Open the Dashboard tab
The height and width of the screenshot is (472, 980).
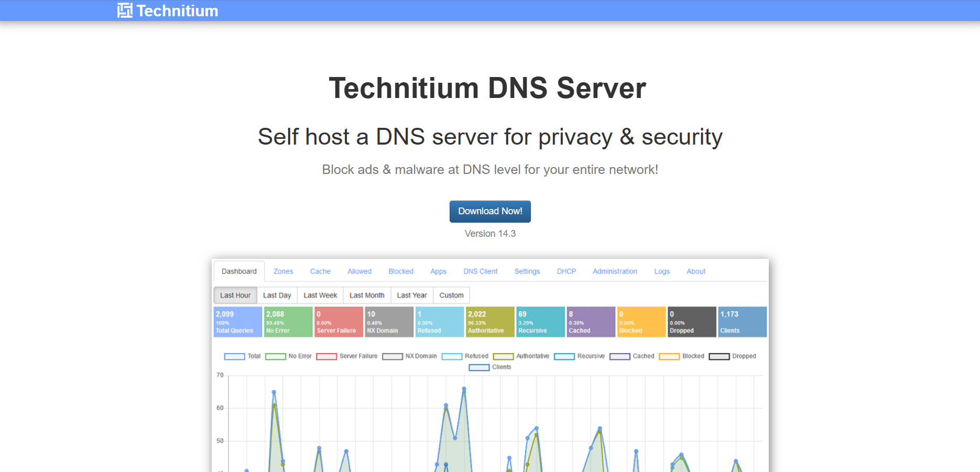[x=239, y=271]
